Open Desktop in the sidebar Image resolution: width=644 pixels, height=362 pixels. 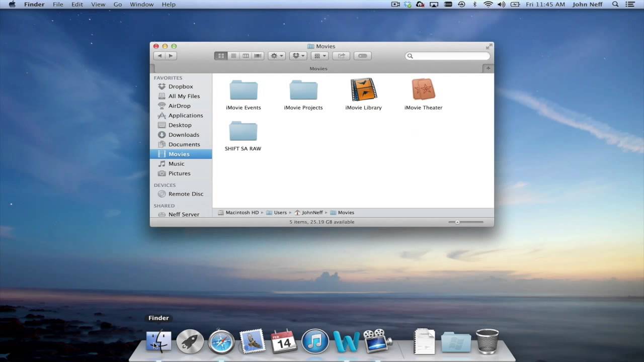pyautogui.click(x=181, y=125)
